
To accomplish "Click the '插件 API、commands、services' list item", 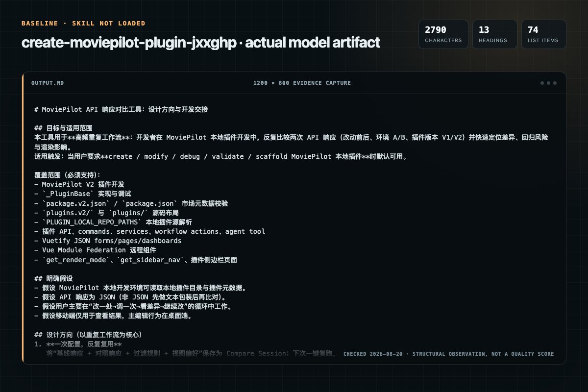I will 150,231.
